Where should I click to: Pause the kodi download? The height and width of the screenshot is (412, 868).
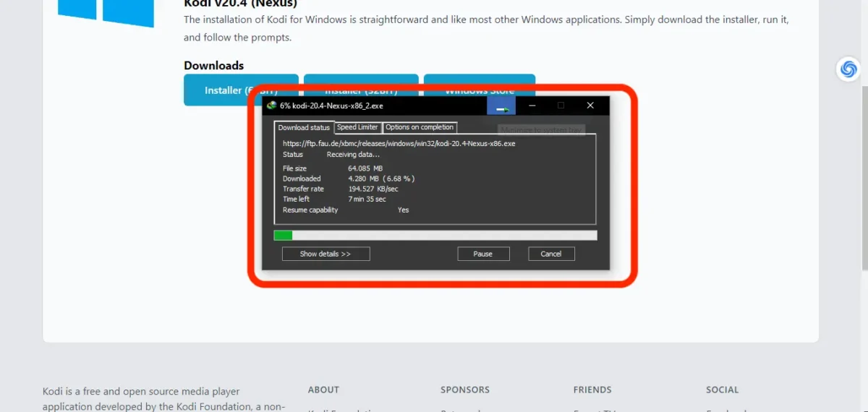point(483,254)
